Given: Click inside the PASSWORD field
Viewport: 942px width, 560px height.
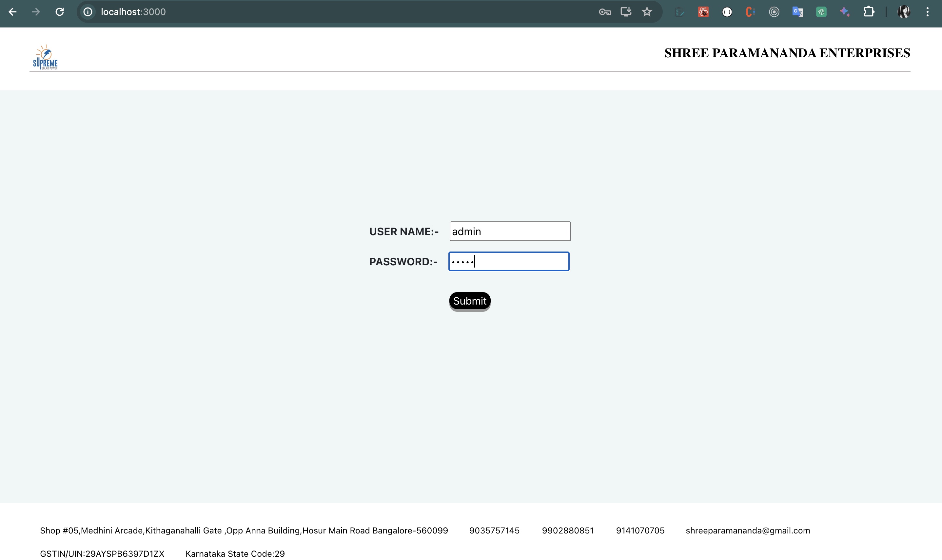Looking at the screenshot, I should click(509, 262).
